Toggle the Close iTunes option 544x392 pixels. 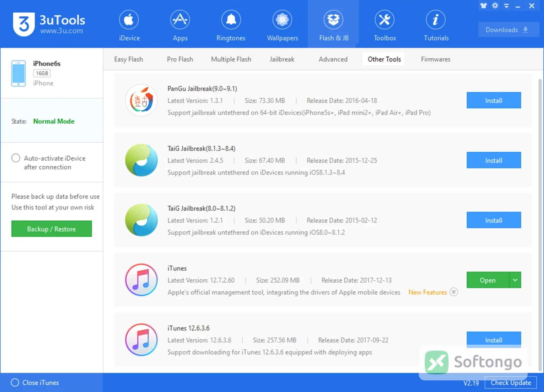[15, 382]
